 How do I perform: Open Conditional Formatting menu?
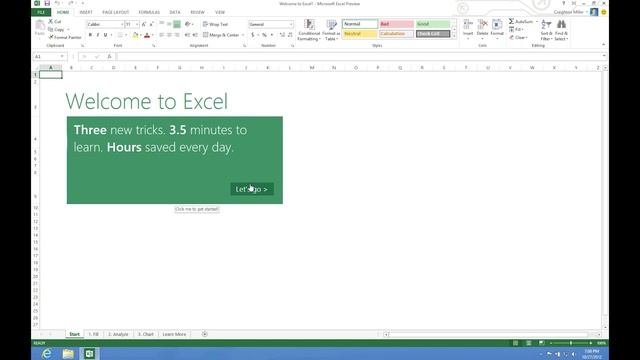pos(309,30)
